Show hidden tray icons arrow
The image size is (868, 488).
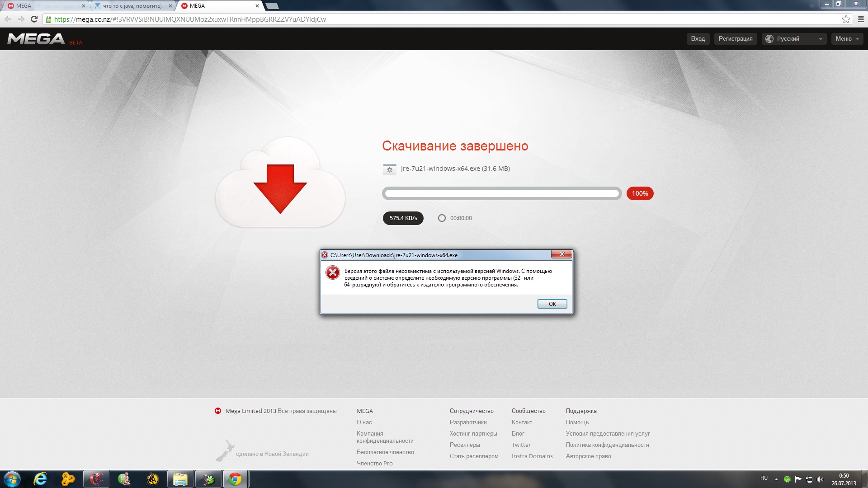(776, 479)
